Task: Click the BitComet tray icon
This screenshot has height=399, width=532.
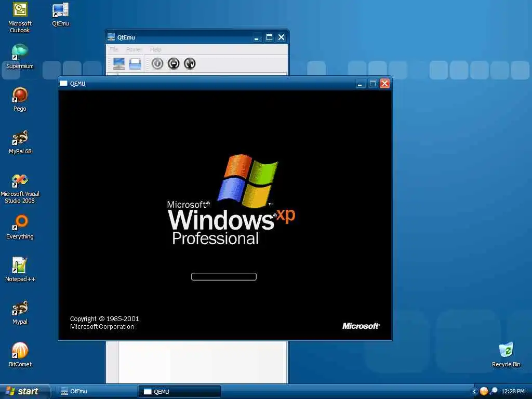Action: (x=484, y=391)
